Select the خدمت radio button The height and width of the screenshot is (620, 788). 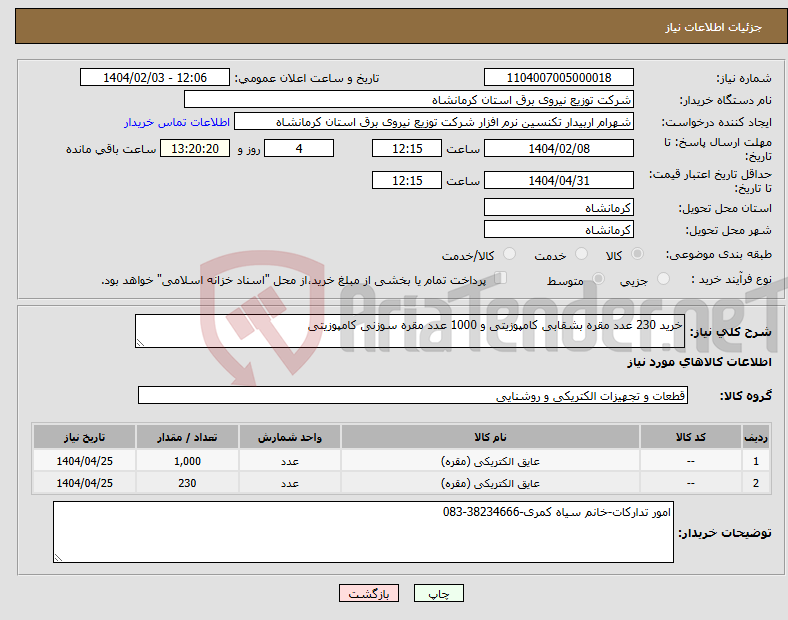[x=581, y=254]
